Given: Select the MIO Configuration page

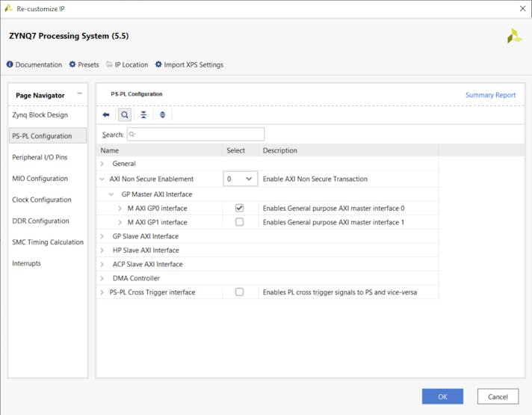Looking at the screenshot, I should (x=40, y=179).
